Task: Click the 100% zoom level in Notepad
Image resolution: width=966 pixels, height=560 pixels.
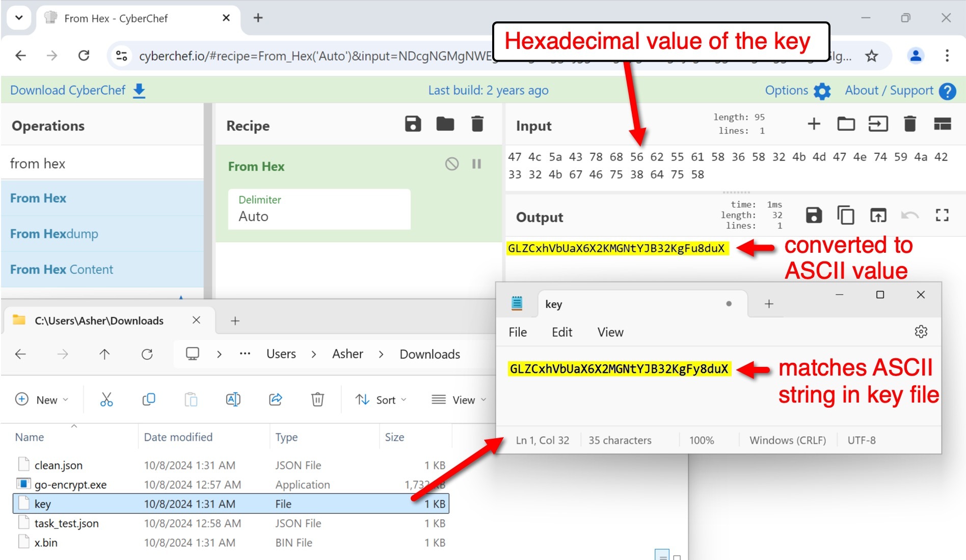Action: click(x=702, y=440)
